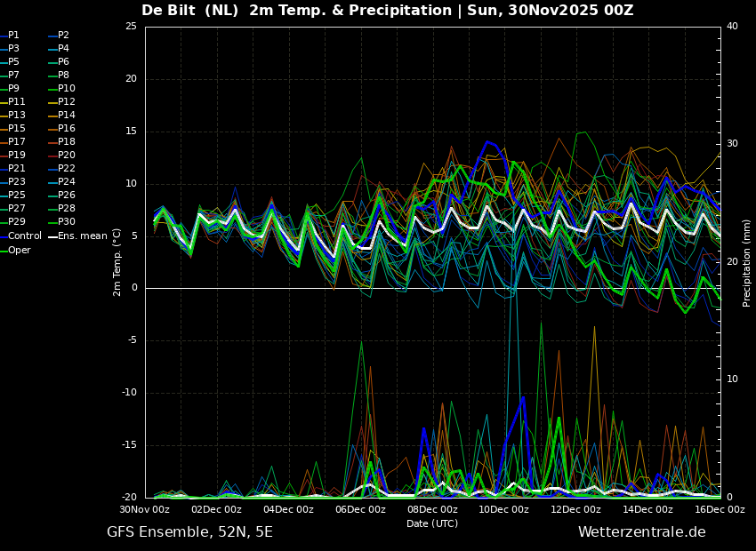The image size is (756, 551).
Task: Click the 08Dec 00z date tick label
Action: coord(432,510)
